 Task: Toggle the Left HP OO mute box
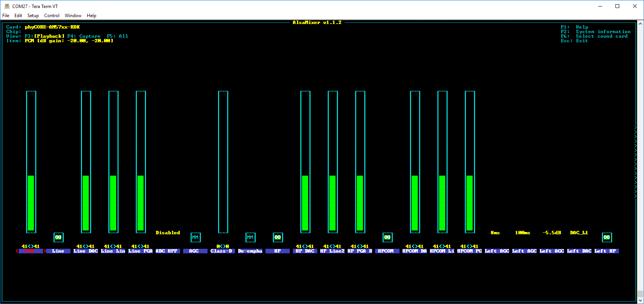click(x=607, y=237)
